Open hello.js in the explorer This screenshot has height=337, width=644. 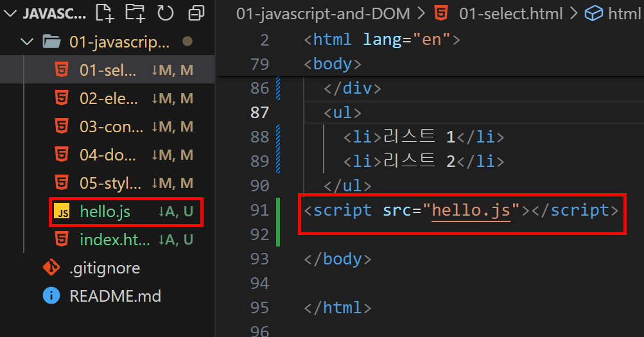107,211
